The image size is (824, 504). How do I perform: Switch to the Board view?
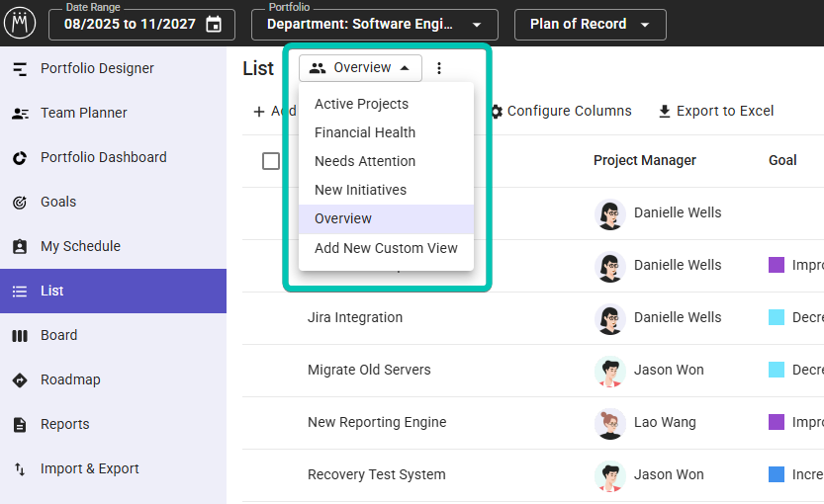[x=58, y=336]
